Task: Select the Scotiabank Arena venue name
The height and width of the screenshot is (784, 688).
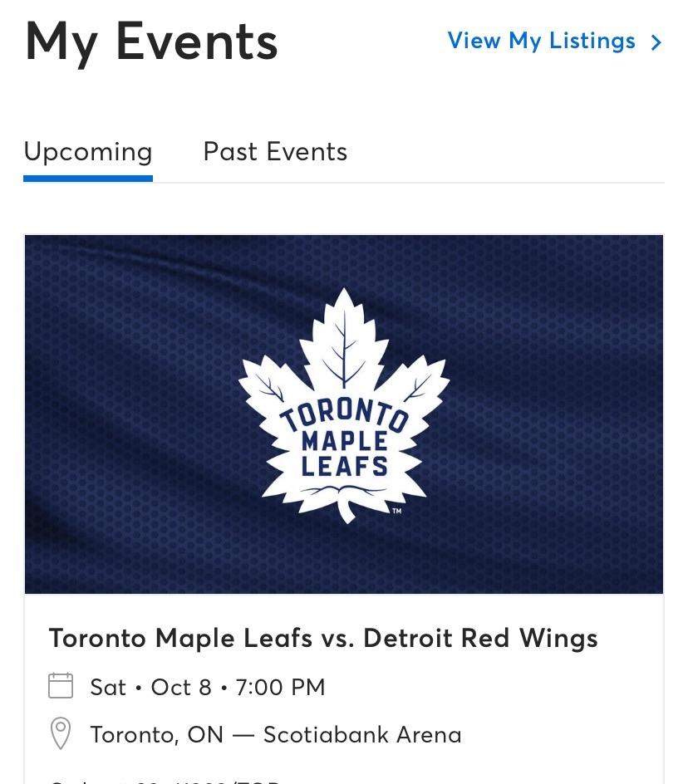Action: 362,735
